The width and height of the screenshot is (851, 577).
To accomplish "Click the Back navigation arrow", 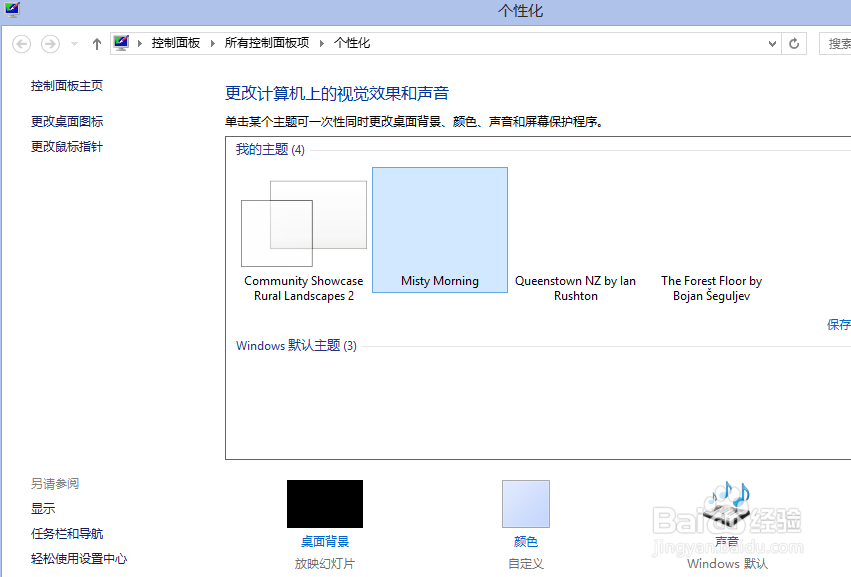I will point(22,43).
